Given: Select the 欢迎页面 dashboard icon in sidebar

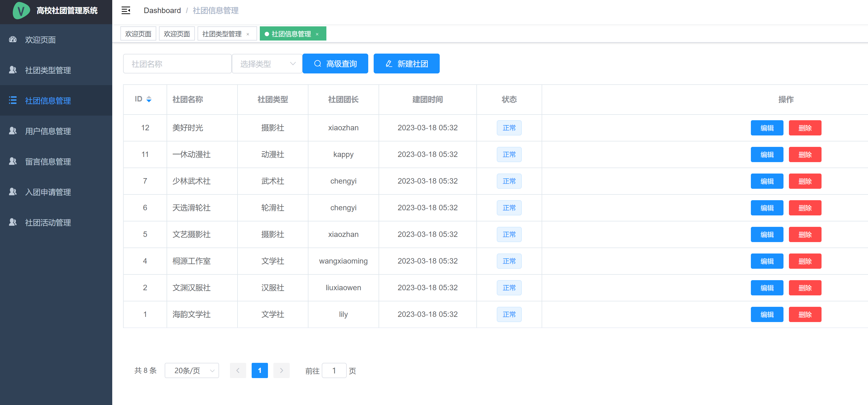Looking at the screenshot, I should [x=13, y=40].
